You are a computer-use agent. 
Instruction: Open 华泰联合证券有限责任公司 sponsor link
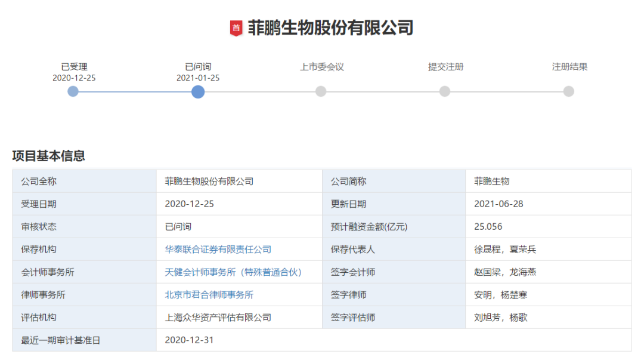pos(219,249)
